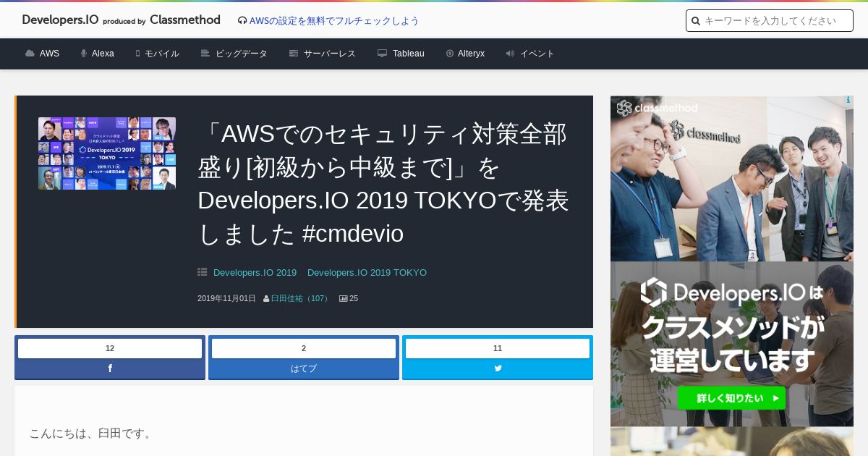The height and width of the screenshot is (456, 868).
Task: Click the ad text クラスメソッドが運営しています
Action: click(x=732, y=343)
